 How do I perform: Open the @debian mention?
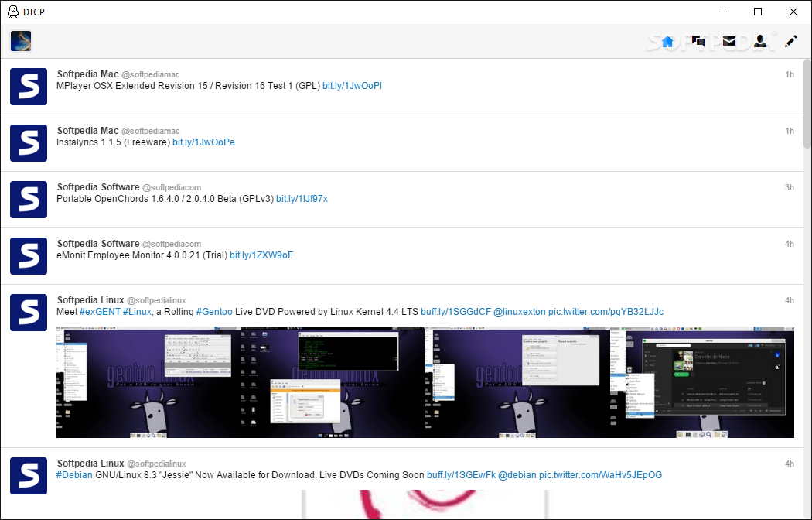click(517, 475)
